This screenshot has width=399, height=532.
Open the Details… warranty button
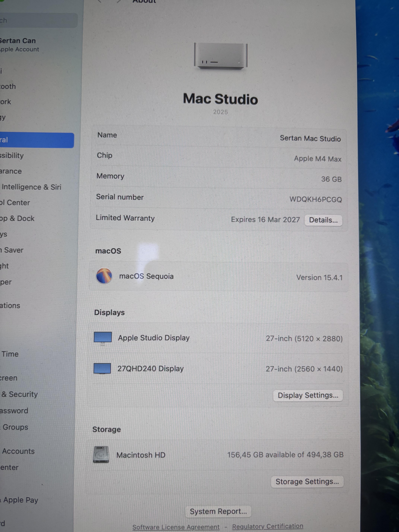pyautogui.click(x=323, y=220)
